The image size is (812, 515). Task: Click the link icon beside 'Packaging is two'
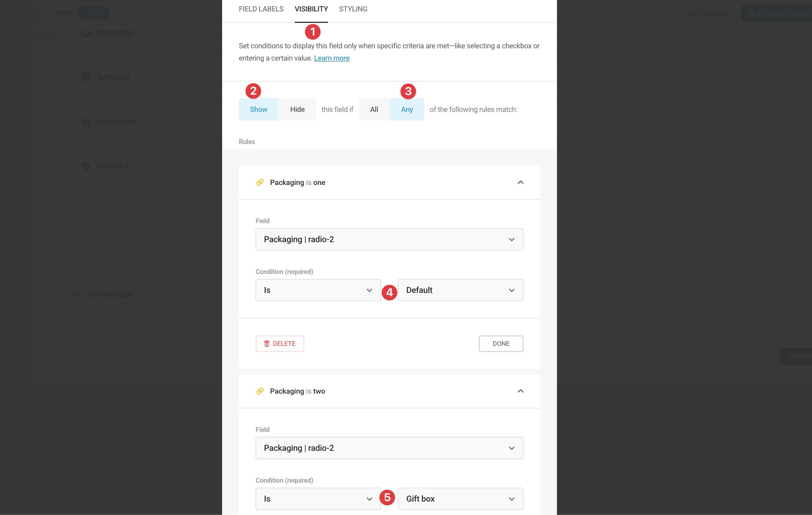pos(260,391)
